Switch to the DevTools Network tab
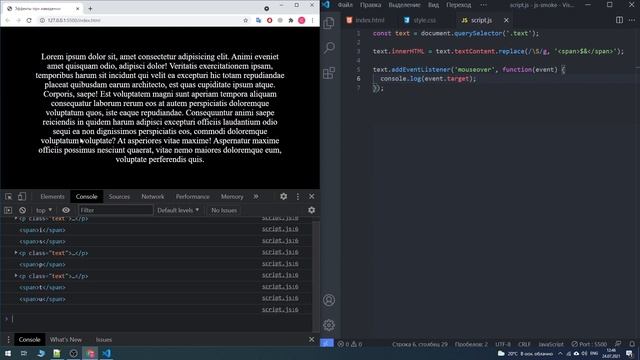The width and height of the screenshot is (640, 360). coord(153,197)
